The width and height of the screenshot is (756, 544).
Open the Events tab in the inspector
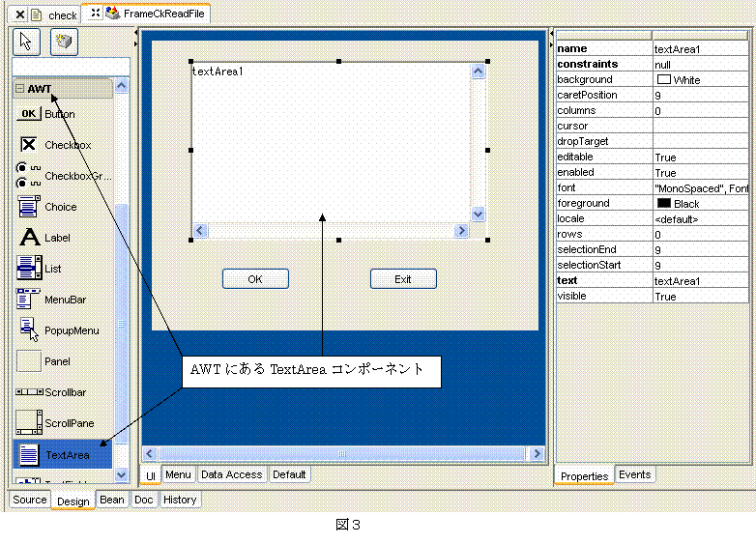click(x=634, y=474)
